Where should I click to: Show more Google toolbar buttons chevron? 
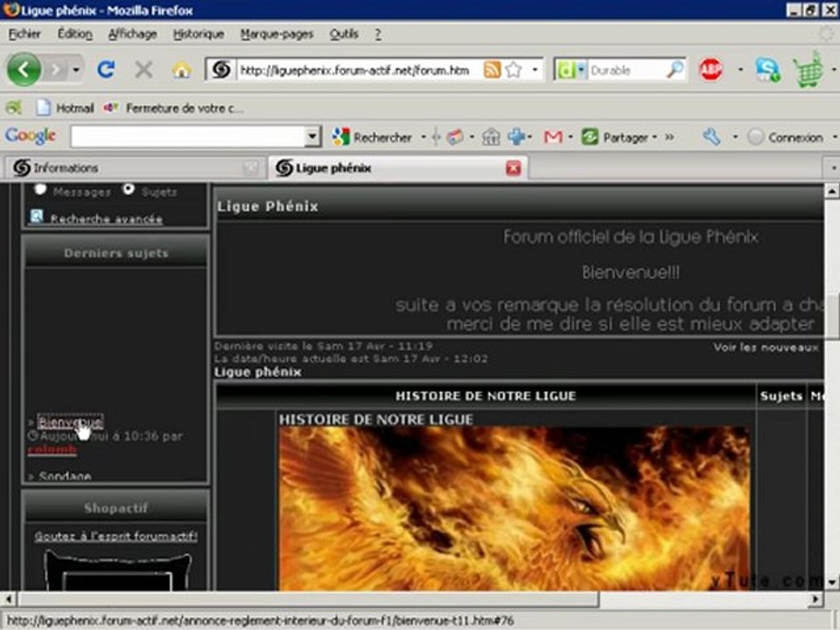(669, 137)
